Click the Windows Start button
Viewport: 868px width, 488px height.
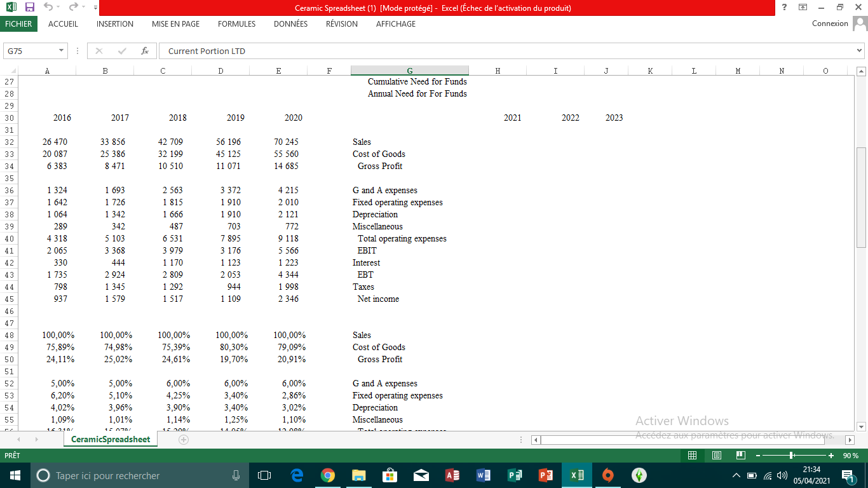pyautogui.click(x=15, y=475)
